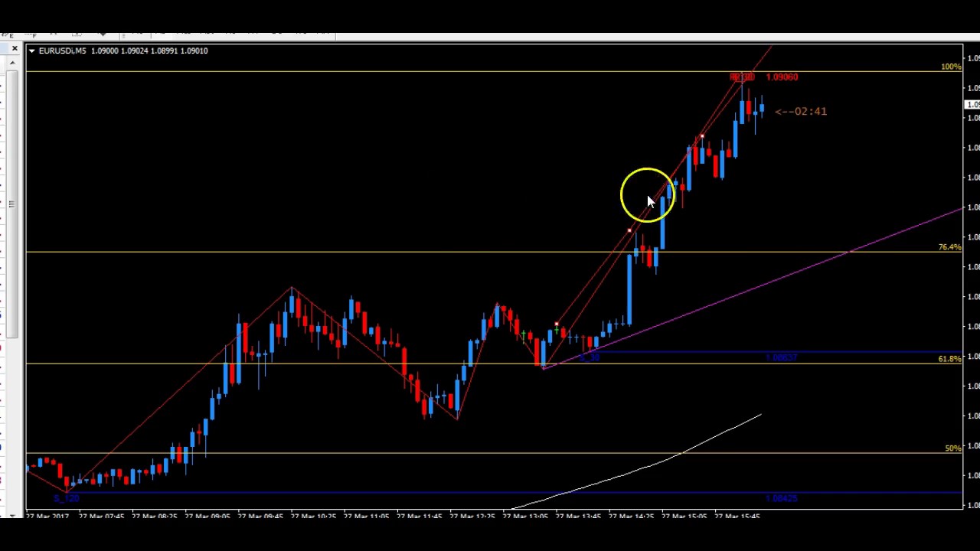
Task: Select the 61.8% Fibonacci level label
Action: tap(949, 359)
